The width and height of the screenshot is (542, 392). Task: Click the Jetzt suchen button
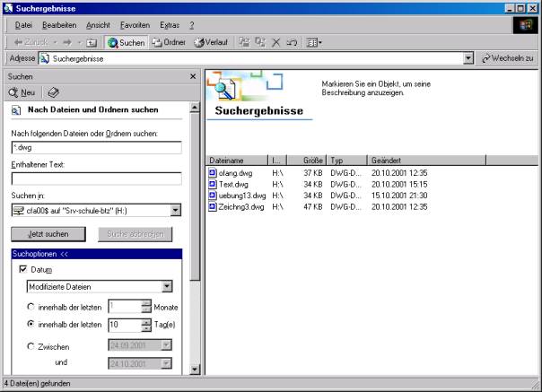coord(48,234)
